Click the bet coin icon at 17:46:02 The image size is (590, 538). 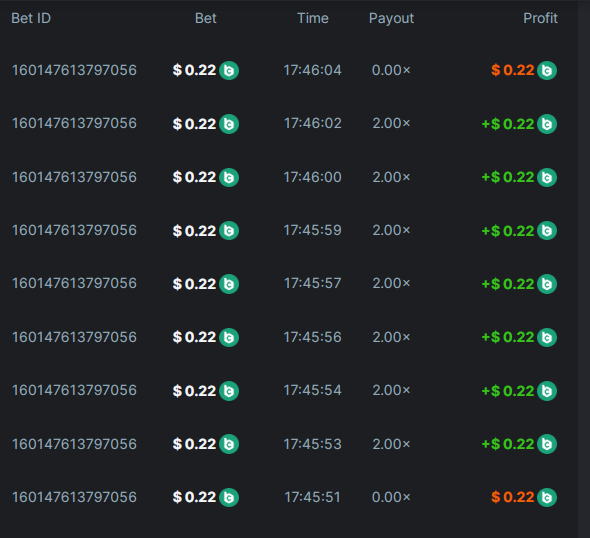pyautogui.click(x=229, y=124)
